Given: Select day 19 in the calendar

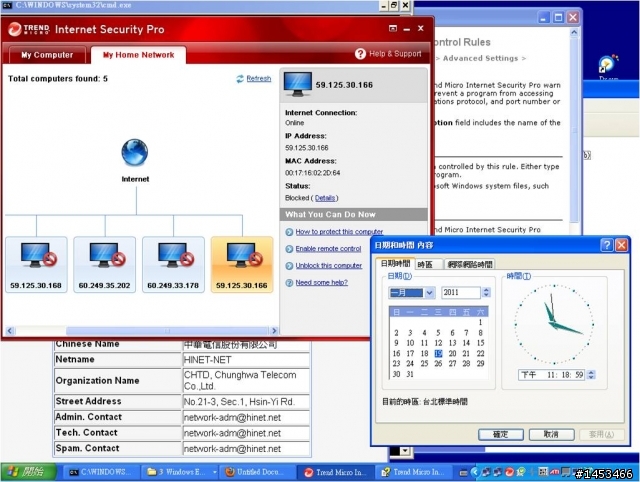Looking at the screenshot, I should click(438, 353).
